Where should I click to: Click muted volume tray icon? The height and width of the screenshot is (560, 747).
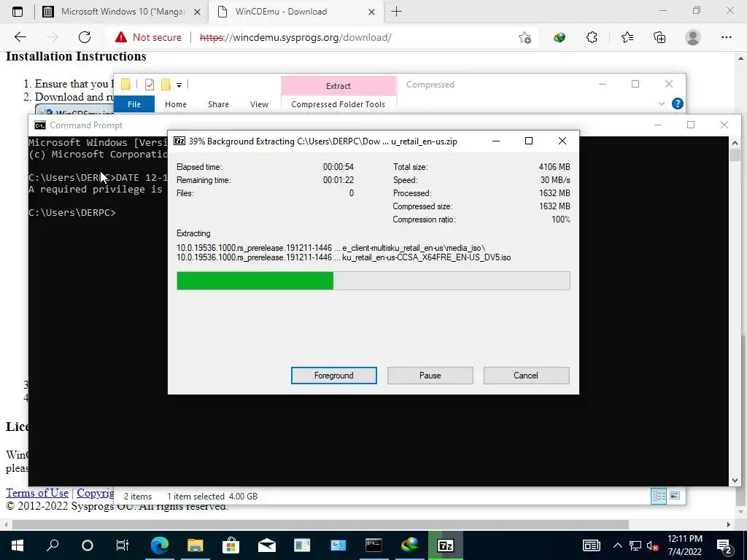tap(652, 545)
